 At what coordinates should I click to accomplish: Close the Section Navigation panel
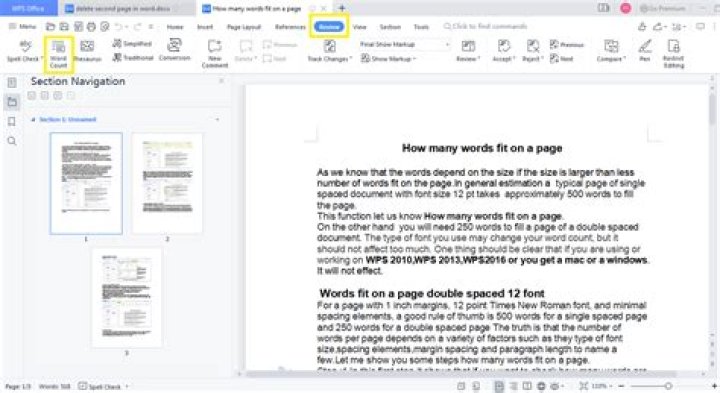[221, 81]
